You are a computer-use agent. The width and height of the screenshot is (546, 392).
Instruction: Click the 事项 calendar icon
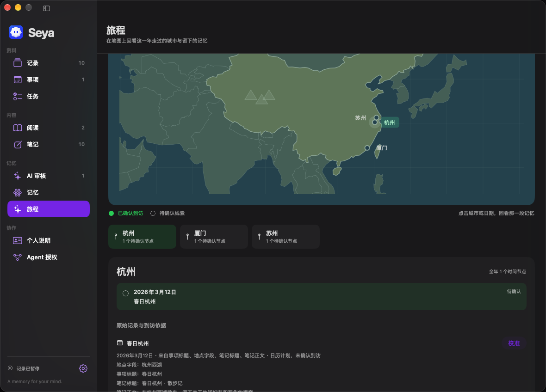coord(18,80)
